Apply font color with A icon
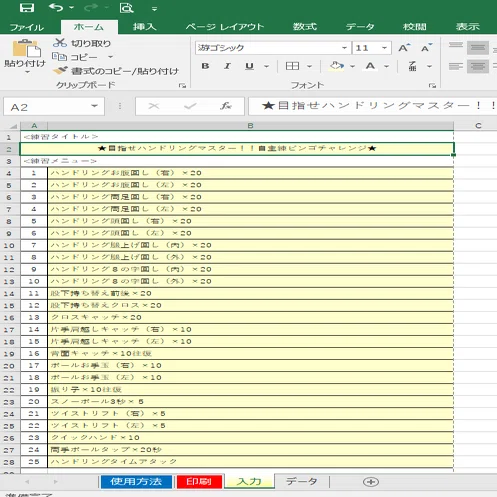497x497 pixels. coord(370,66)
